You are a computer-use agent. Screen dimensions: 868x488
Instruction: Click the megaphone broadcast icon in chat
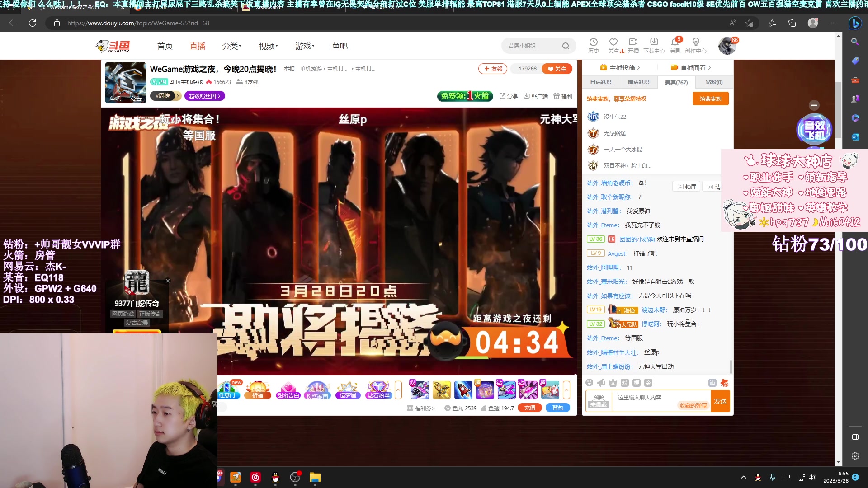point(601,383)
